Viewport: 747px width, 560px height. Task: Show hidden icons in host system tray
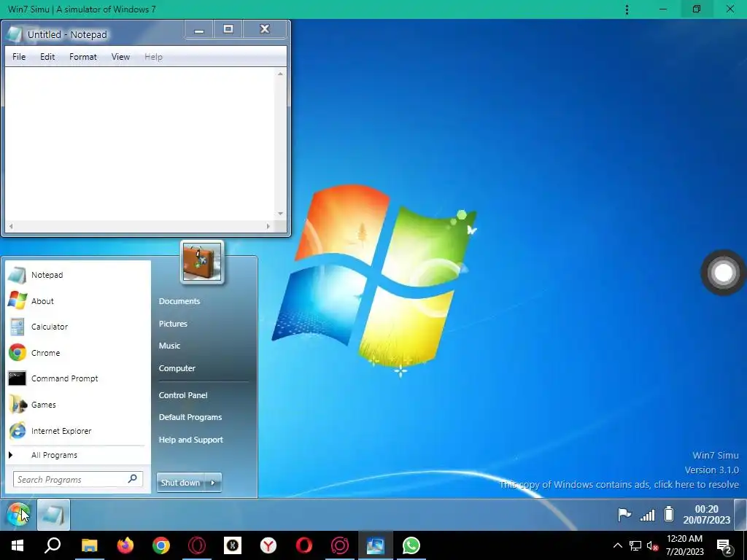pyautogui.click(x=617, y=545)
